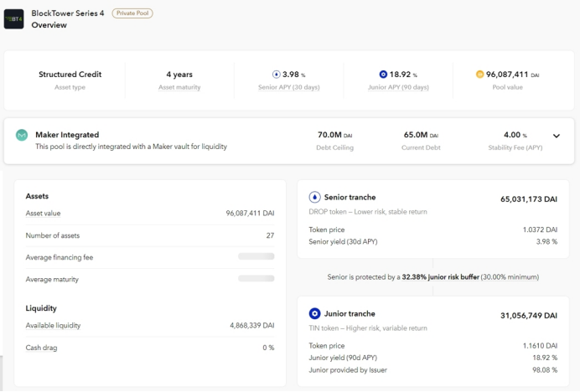This screenshot has height=392, width=580.
Task: Click the Senior APY droplet icon
Action: point(277,75)
